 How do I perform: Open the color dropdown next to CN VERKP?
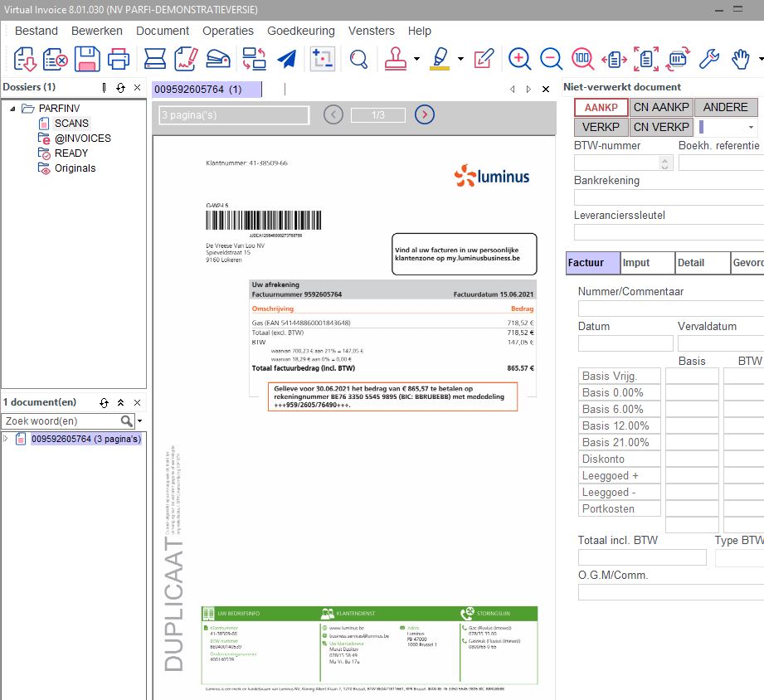pos(751,127)
